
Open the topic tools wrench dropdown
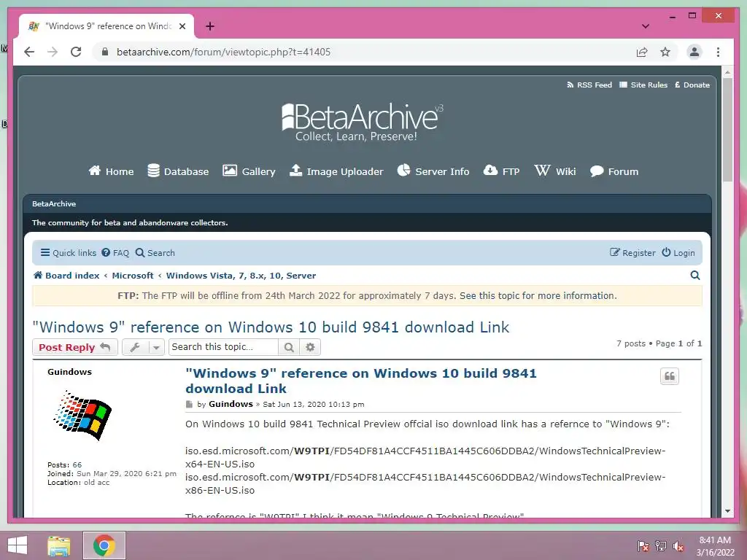[x=144, y=347]
